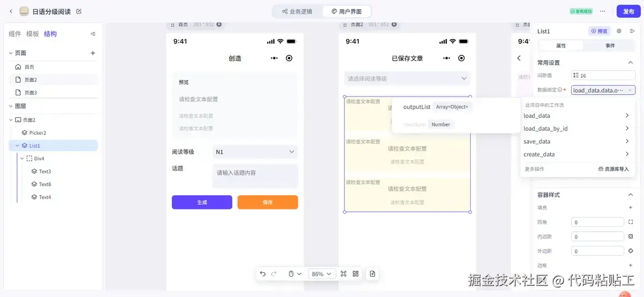Add a 填充 fill with its plus icon
Image resolution: width=644 pixels, height=297 pixels.
631,207
